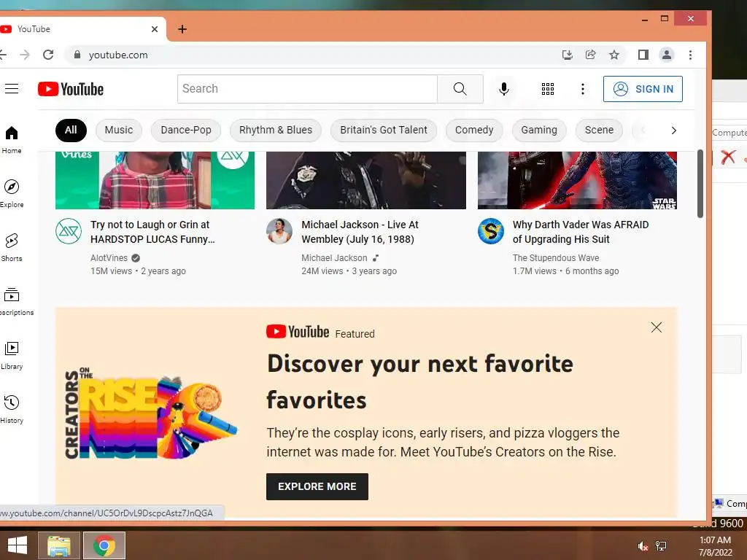Select the Rhythm & Blues filter chip

click(275, 130)
